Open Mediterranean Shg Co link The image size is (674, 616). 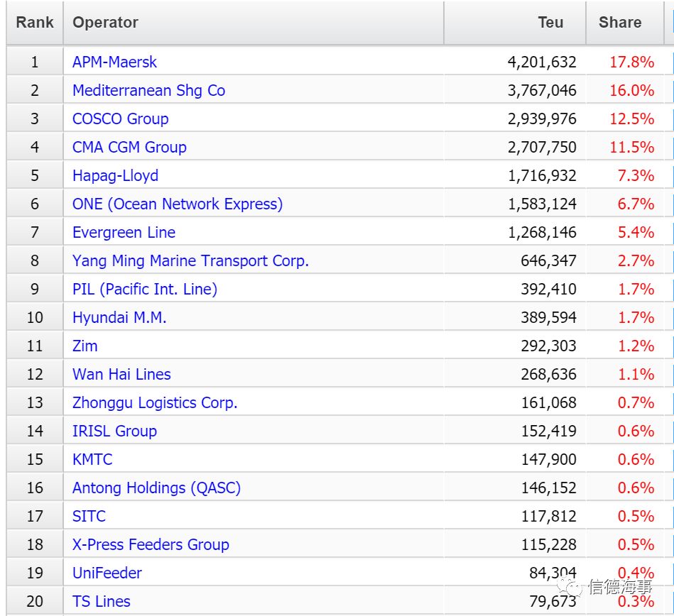point(148,90)
